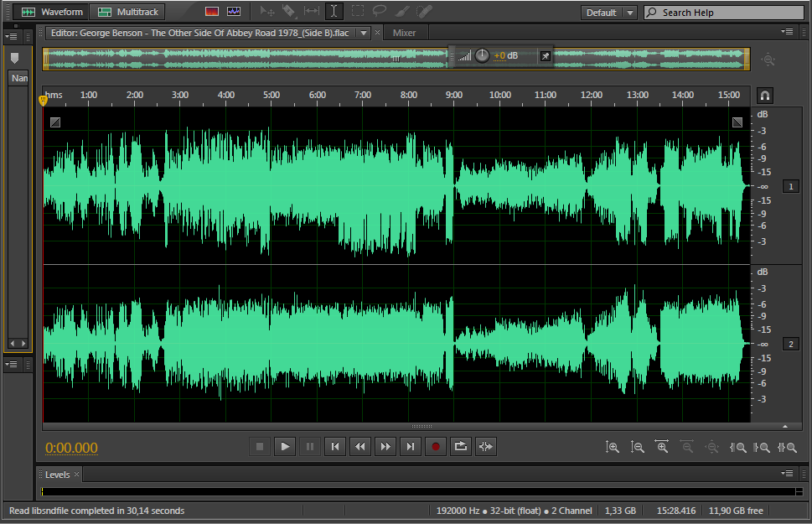Screen dimensions: 812x524
Task: Close the Levels panel
Action: click(76, 474)
